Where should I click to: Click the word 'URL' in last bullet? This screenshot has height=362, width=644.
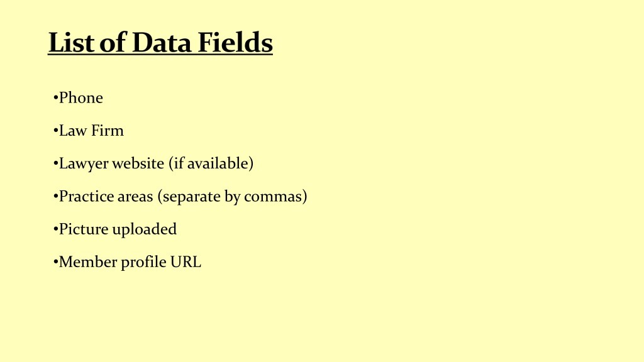pos(186,262)
